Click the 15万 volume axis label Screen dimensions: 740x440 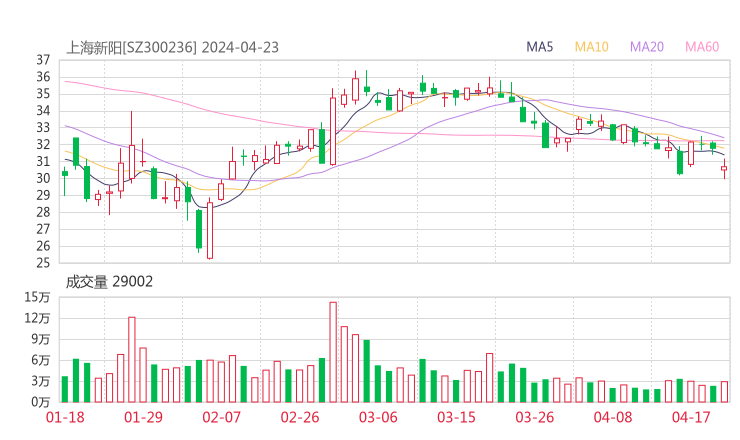pos(38,297)
